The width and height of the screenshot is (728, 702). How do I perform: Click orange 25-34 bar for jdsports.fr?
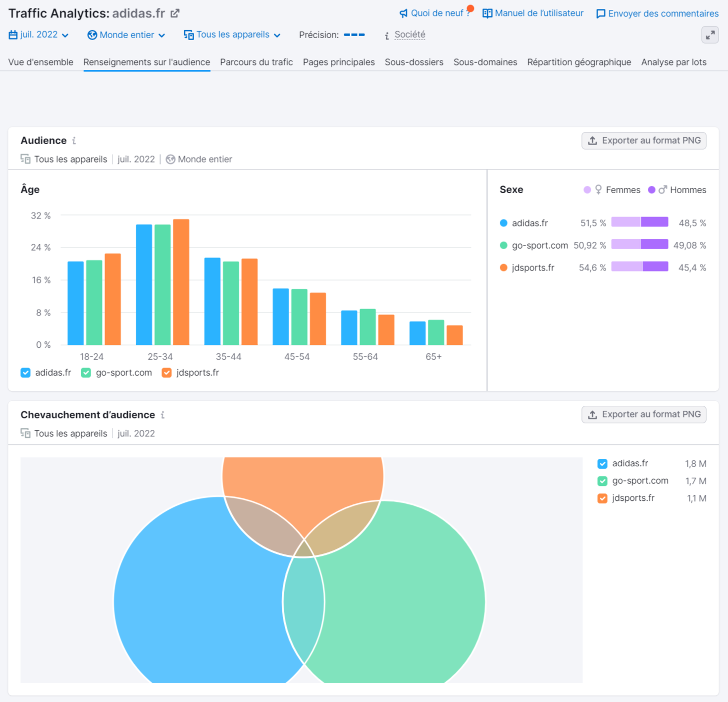point(181,282)
